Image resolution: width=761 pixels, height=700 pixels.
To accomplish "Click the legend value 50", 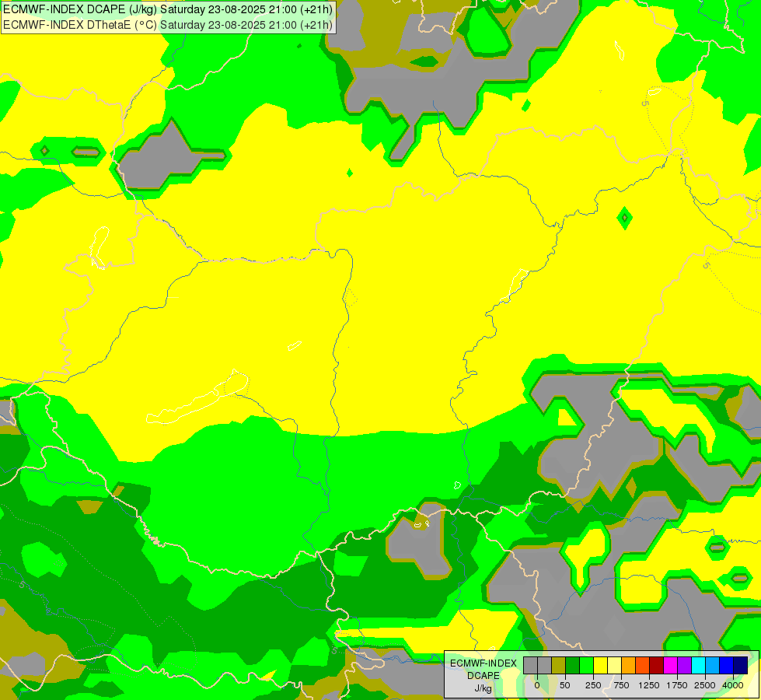I will (565, 685).
